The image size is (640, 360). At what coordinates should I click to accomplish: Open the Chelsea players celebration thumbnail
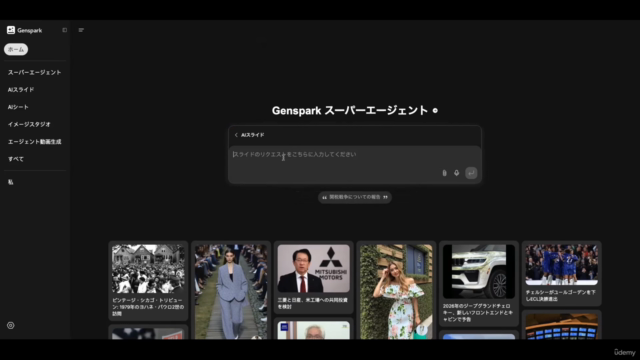click(562, 264)
